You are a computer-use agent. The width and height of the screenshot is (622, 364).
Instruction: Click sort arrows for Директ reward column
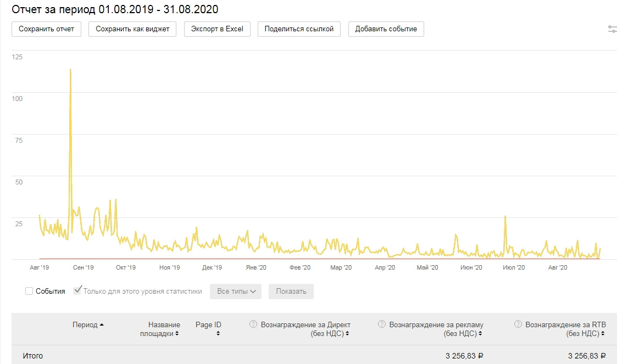(348, 333)
